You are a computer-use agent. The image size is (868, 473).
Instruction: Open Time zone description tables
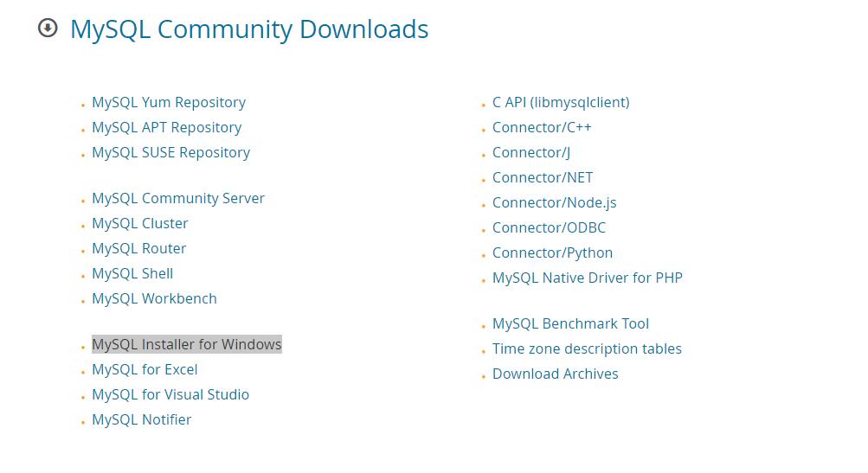[587, 349]
